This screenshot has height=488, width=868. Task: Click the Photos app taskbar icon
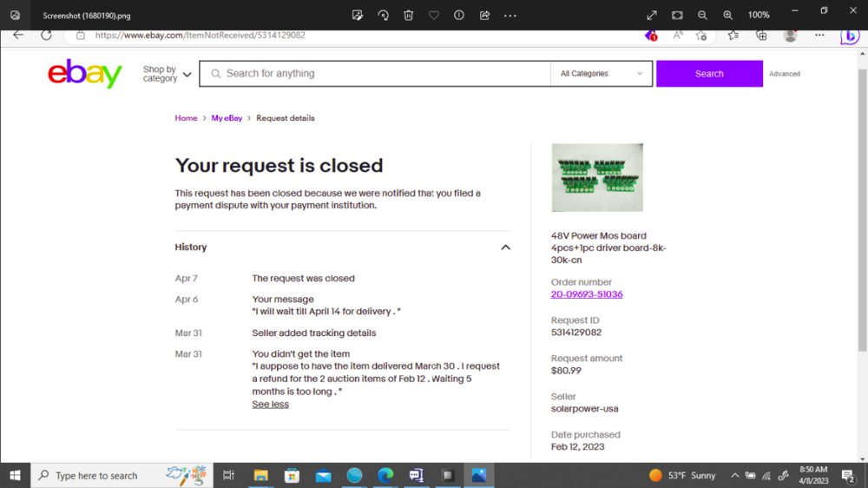pyautogui.click(x=479, y=475)
